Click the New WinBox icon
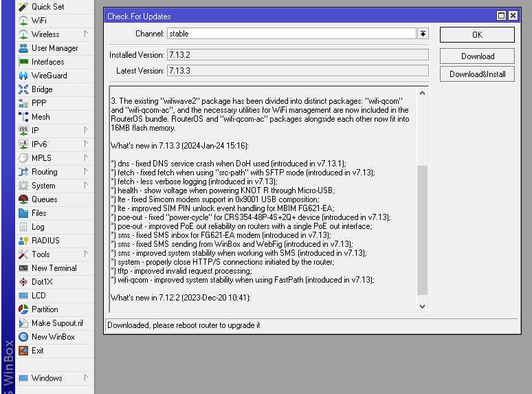This screenshot has width=532, height=394. tap(23, 337)
